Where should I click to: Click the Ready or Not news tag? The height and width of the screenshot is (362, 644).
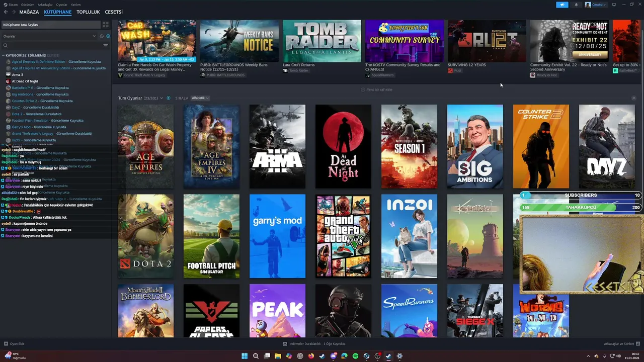click(543, 75)
